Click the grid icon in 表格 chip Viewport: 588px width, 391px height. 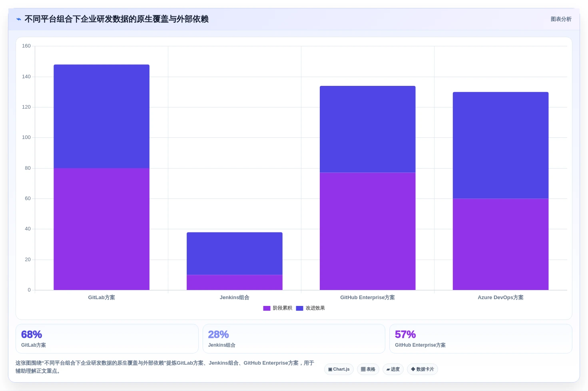tap(363, 369)
